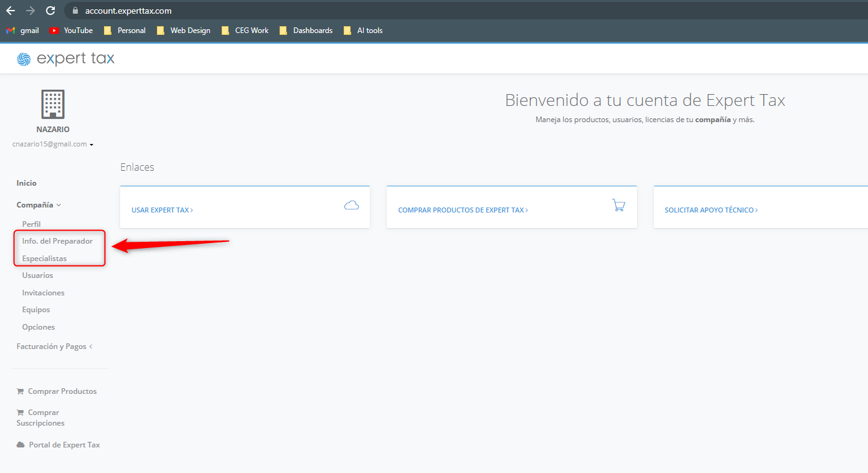
Task: Open Especialistas in the sidebar
Action: tap(44, 259)
